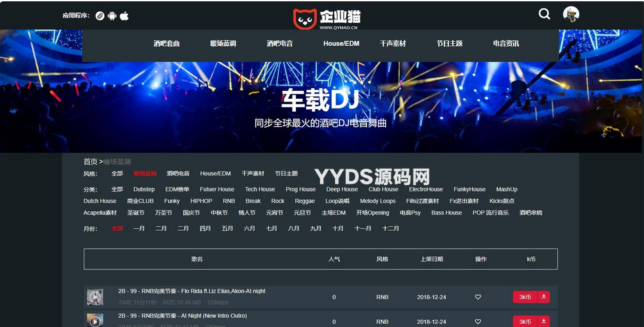Open the Apple iOS app icon
This screenshot has height=327, width=644.
[124, 16]
